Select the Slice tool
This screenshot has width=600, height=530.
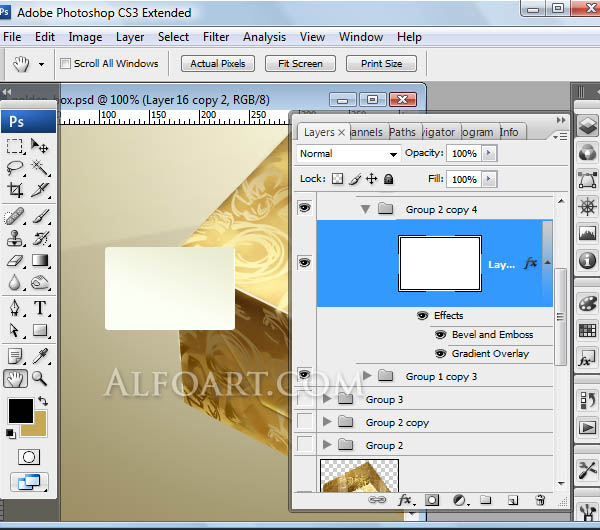click(x=39, y=190)
